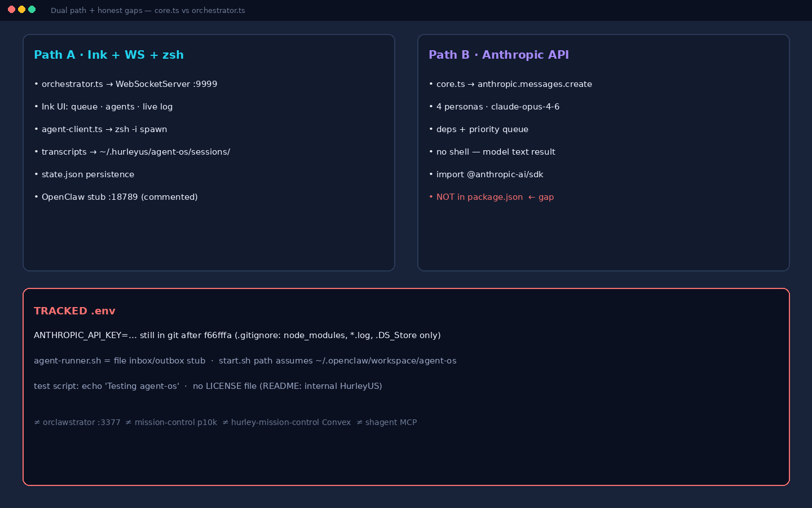Select the 'TRACKED .env' heading
The width and height of the screenshot is (812, 508).
click(x=74, y=311)
